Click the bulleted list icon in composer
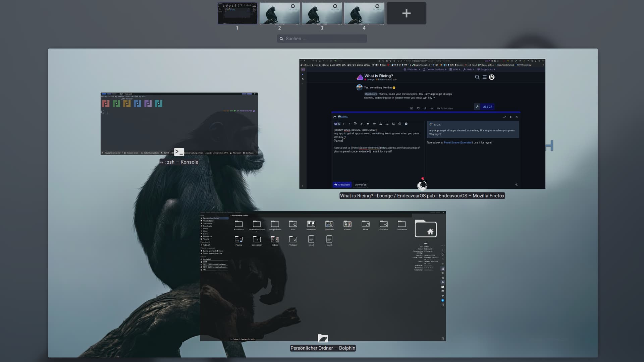The image size is (644, 362). [x=387, y=124]
